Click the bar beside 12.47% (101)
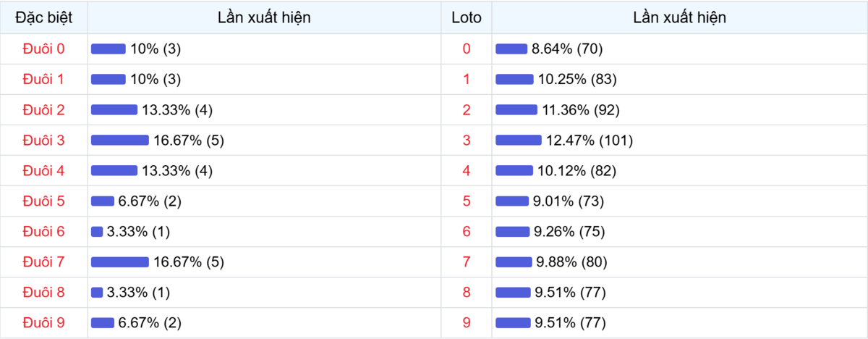868x339 pixels. 518,141
